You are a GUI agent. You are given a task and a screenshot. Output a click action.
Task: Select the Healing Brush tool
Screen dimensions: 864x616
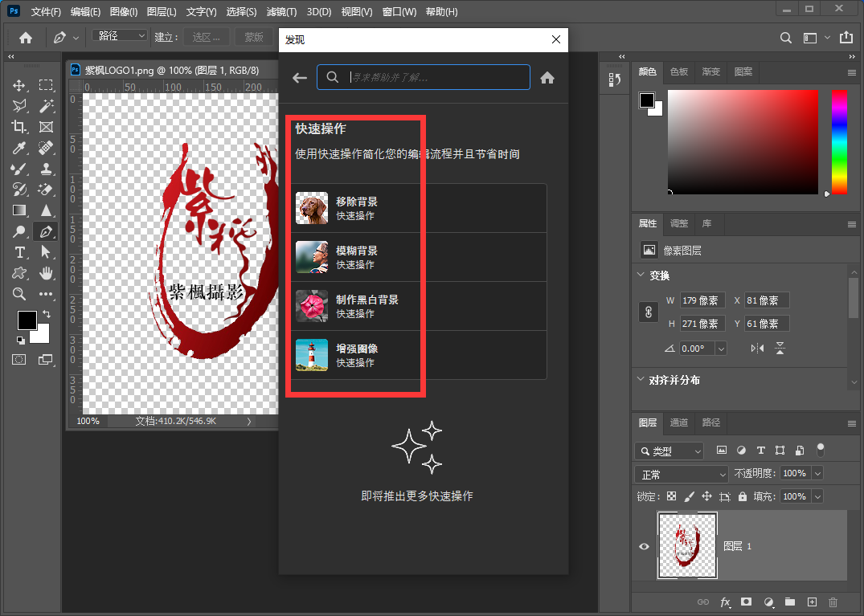pos(46,148)
